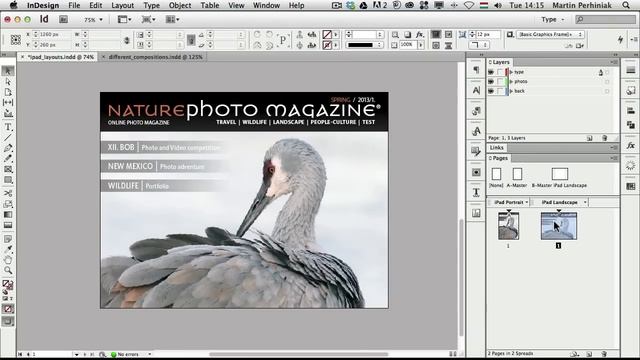Select the Hand tool
This screenshot has height=360, width=640.
8,260
